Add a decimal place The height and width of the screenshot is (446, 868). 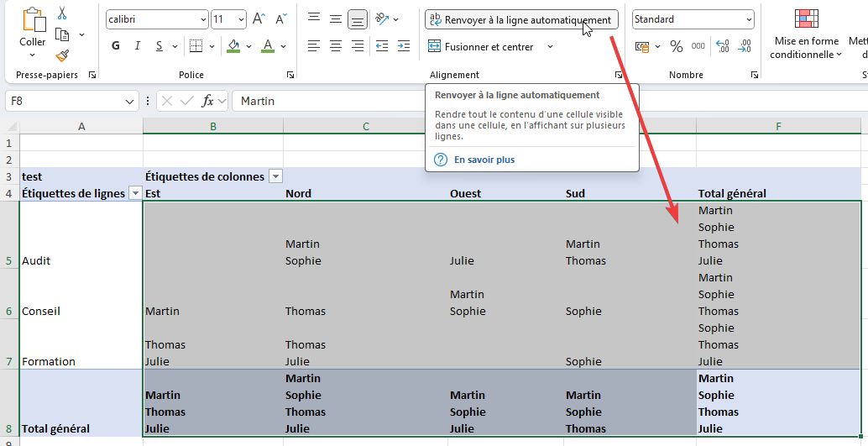(723, 46)
